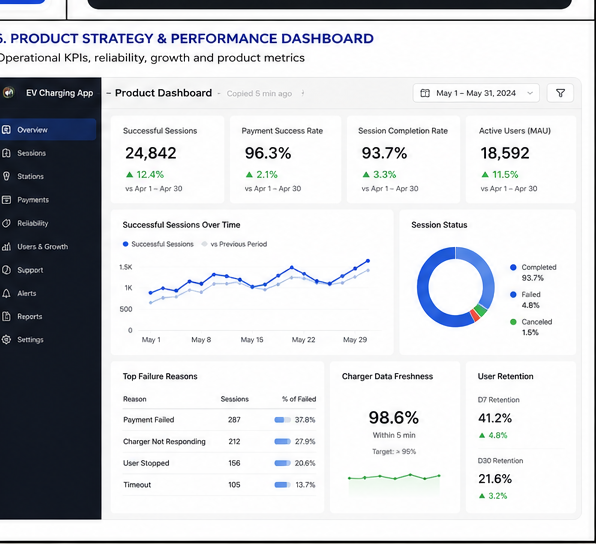Expand the date range chevron arrow
The width and height of the screenshot is (596, 544).
tap(530, 93)
